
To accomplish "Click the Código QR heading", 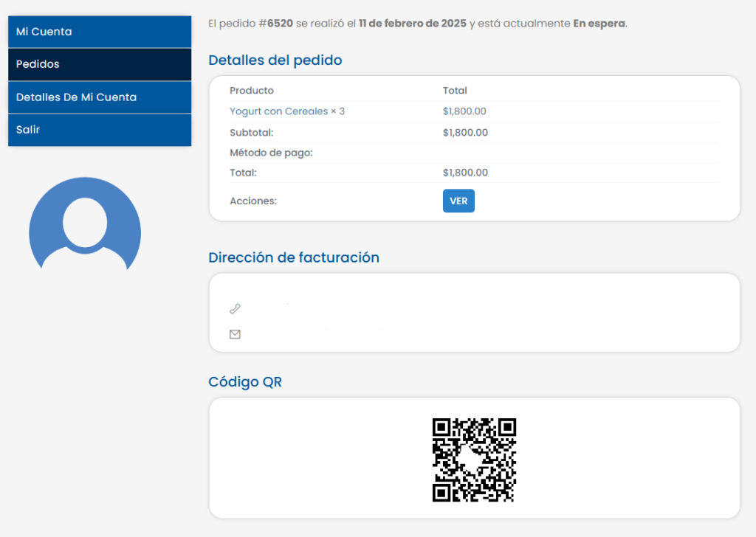I will pos(245,382).
